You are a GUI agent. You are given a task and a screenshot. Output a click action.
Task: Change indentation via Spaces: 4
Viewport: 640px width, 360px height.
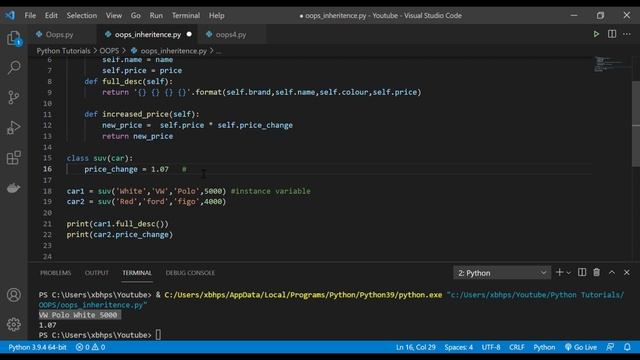(458, 347)
